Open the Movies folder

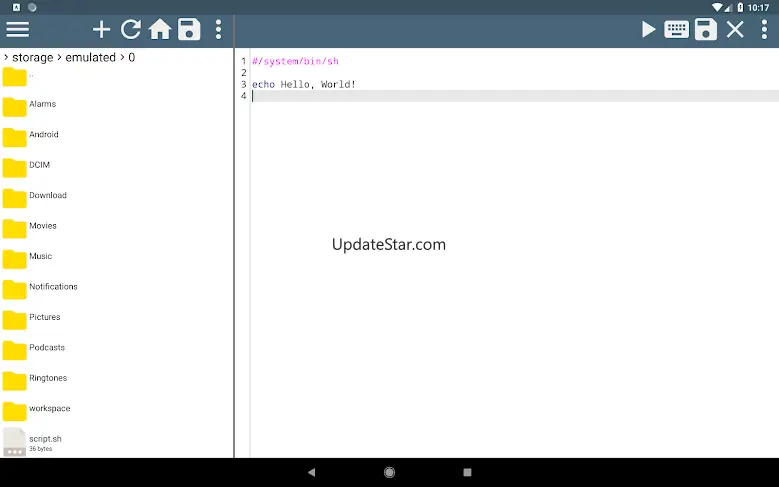tap(117, 228)
